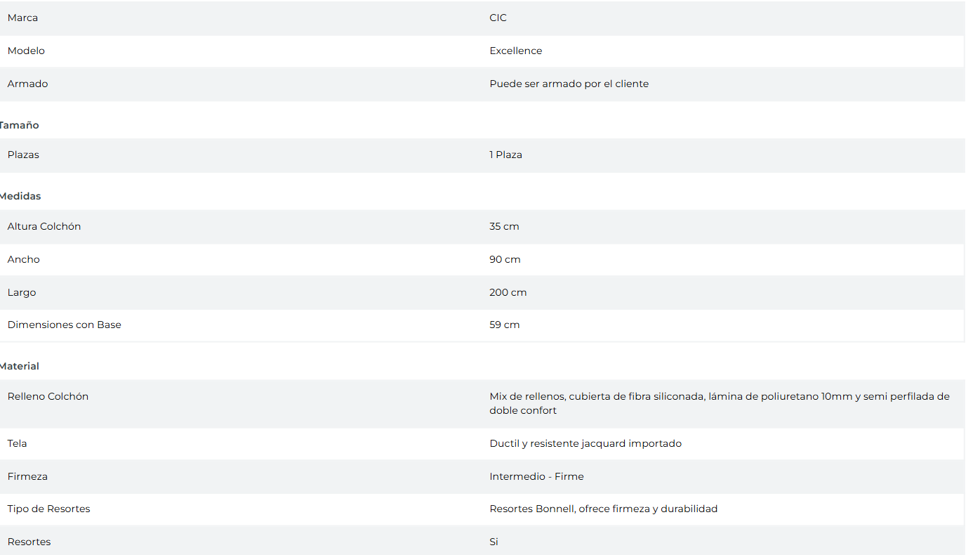The height and width of the screenshot is (555, 980).
Task: Select the Altura Colchón label
Action: (44, 226)
